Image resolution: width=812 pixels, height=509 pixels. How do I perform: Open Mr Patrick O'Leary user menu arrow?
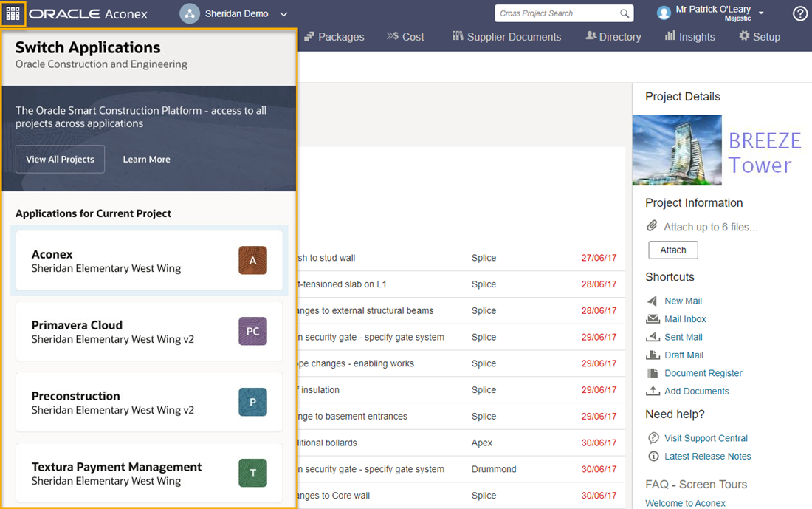click(761, 13)
